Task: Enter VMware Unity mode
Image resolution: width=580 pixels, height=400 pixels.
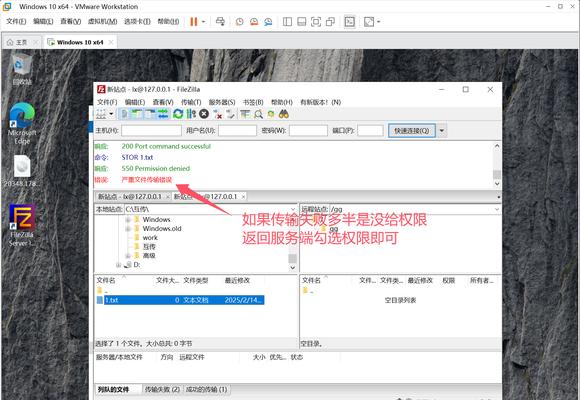Action: coord(330,22)
